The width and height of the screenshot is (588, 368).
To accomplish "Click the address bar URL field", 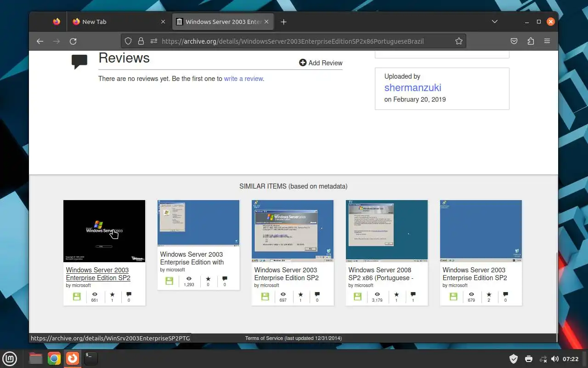I will coord(293,41).
